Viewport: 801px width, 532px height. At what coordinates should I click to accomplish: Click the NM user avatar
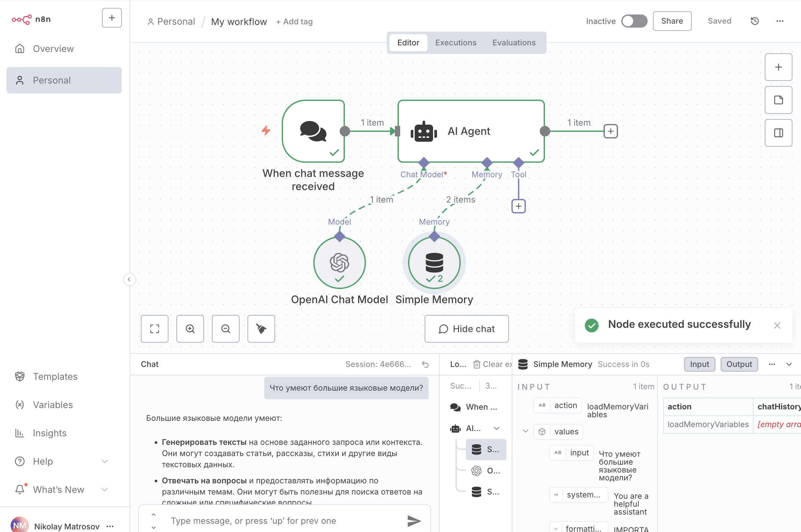(x=20, y=525)
